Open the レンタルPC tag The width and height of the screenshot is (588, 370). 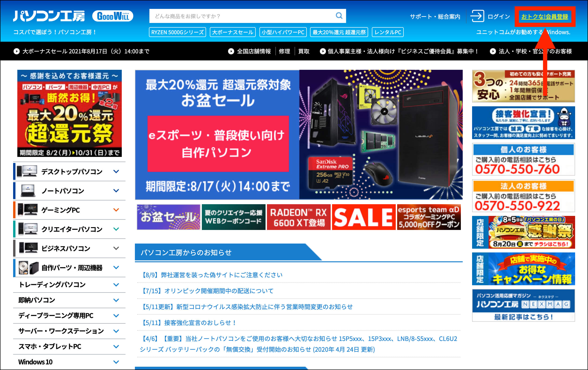click(x=388, y=32)
